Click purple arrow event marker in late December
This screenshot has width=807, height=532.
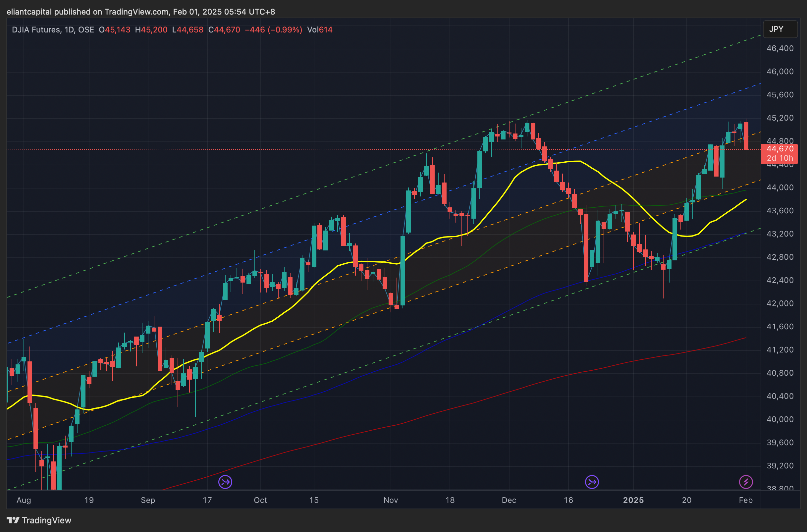[592, 482]
